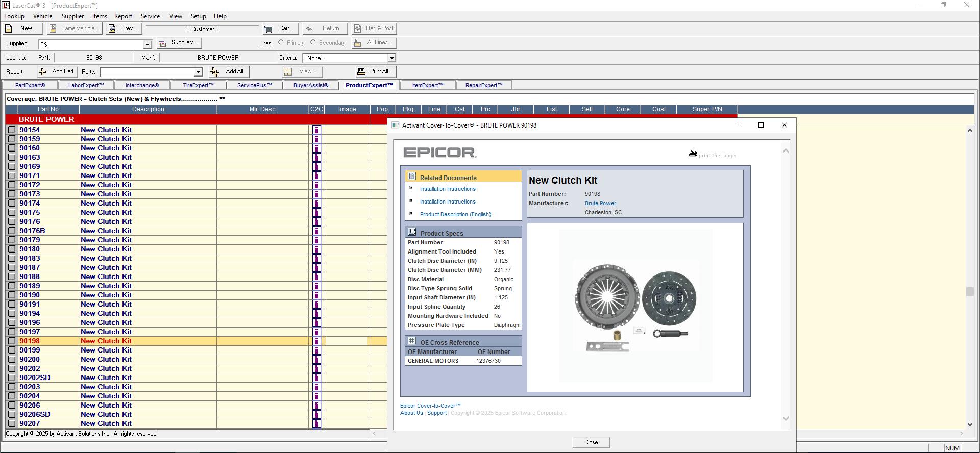Click the Customer field
The width and height of the screenshot is (980, 453).
pyautogui.click(x=203, y=29)
